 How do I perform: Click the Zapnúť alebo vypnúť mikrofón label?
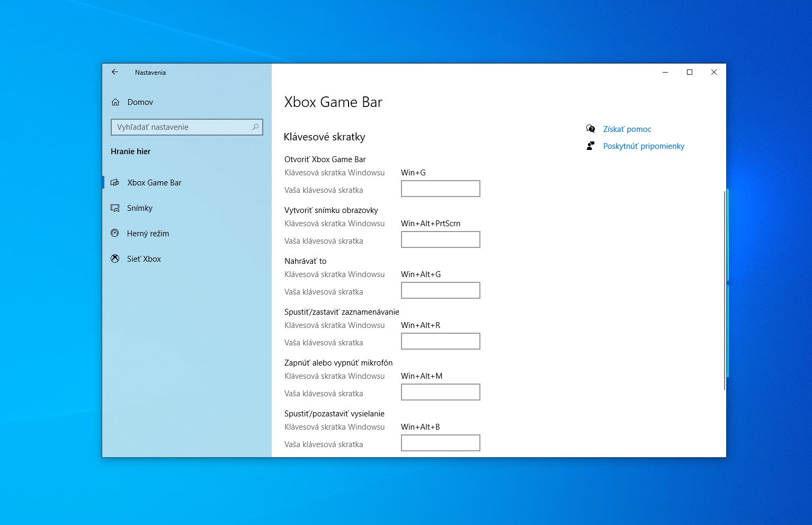(x=338, y=363)
